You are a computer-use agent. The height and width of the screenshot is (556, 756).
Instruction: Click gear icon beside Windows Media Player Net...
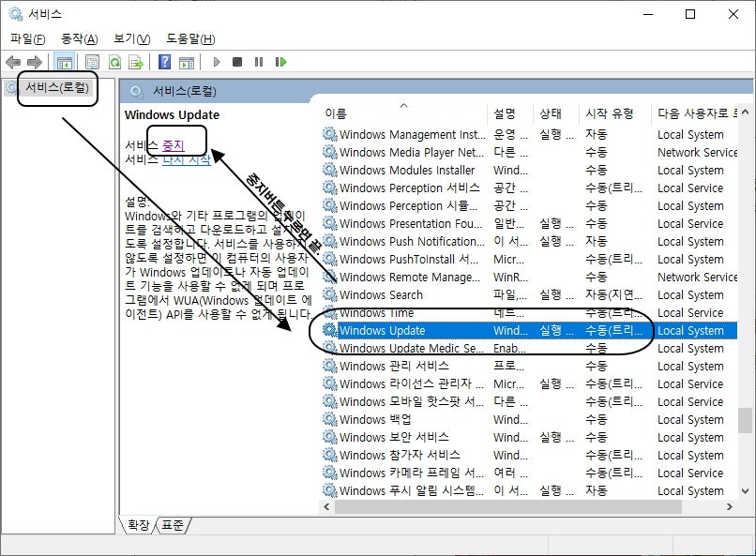pos(330,152)
